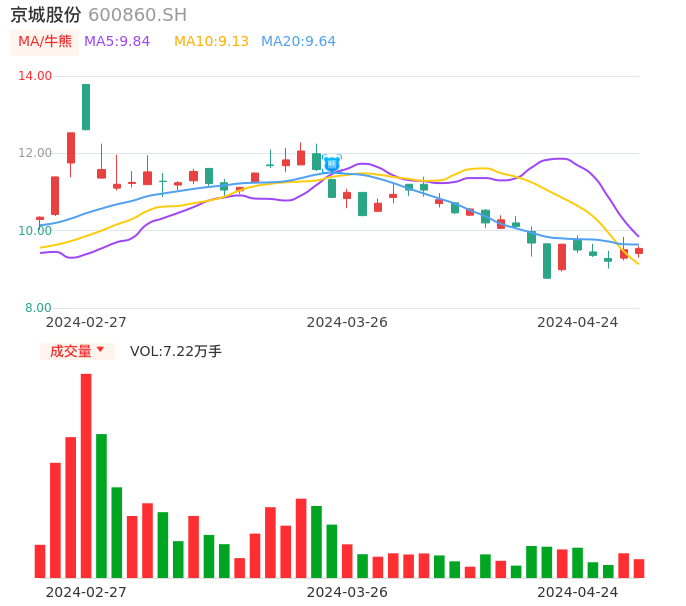Image resolution: width=686 pixels, height=606 pixels.
Task: Click the 2024-04-24 date under volume chart
Action: click(x=578, y=592)
